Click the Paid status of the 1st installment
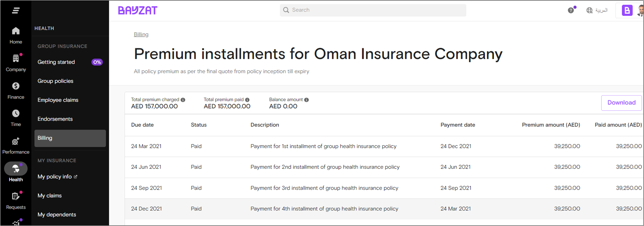This screenshot has height=226, width=644. (196, 146)
